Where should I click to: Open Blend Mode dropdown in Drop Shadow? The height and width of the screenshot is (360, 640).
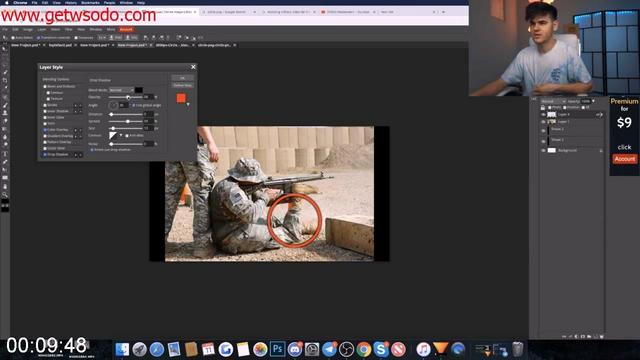click(x=121, y=90)
